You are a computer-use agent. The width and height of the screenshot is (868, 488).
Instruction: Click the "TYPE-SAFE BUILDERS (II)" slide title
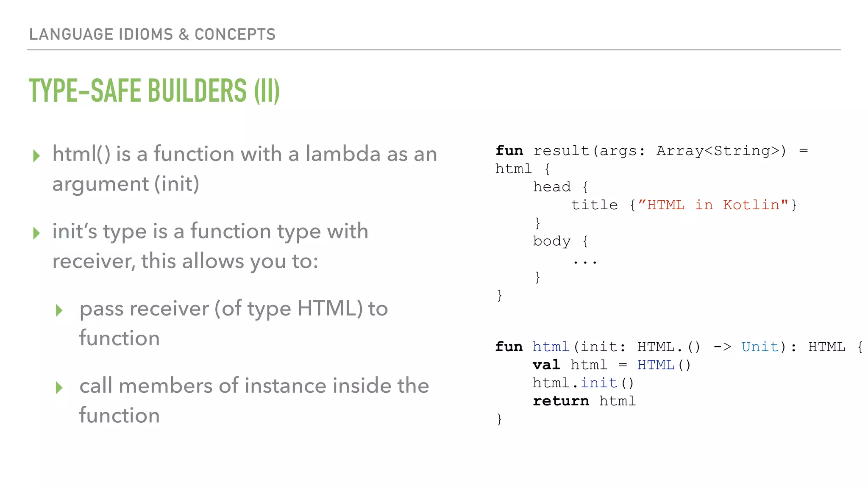(154, 91)
